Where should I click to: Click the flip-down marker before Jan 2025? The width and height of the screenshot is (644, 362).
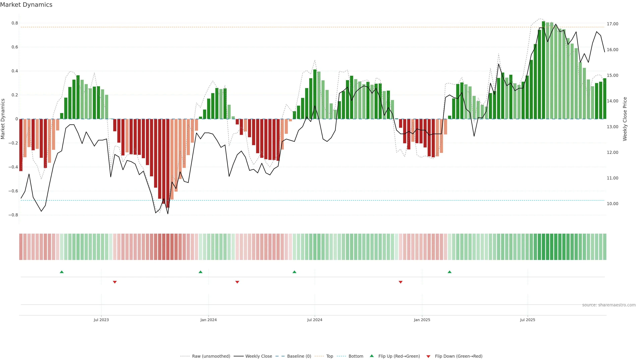(400, 282)
